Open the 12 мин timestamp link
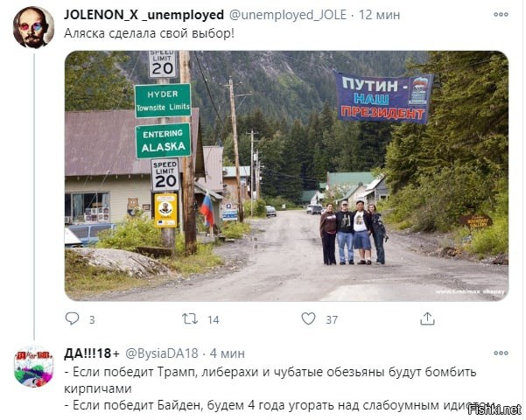 point(379,15)
